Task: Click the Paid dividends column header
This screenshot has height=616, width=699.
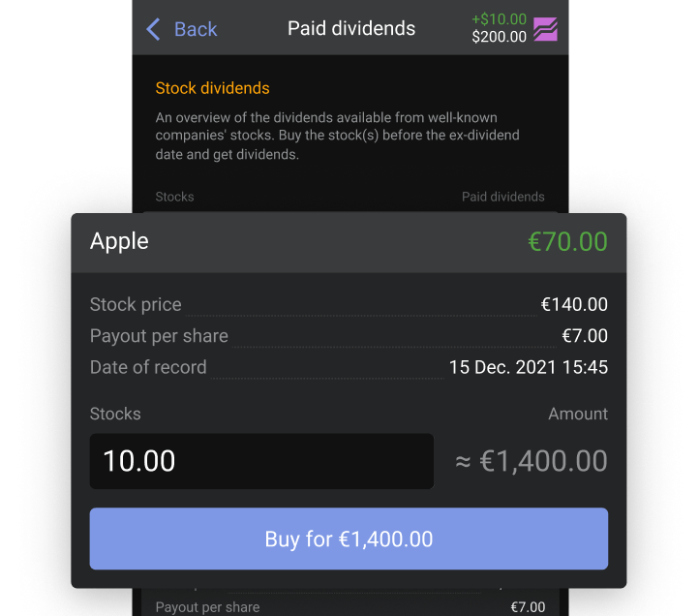Action: tap(502, 197)
